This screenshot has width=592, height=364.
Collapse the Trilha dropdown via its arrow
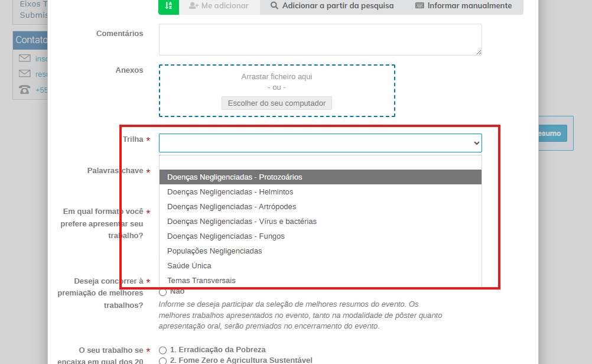pos(476,143)
